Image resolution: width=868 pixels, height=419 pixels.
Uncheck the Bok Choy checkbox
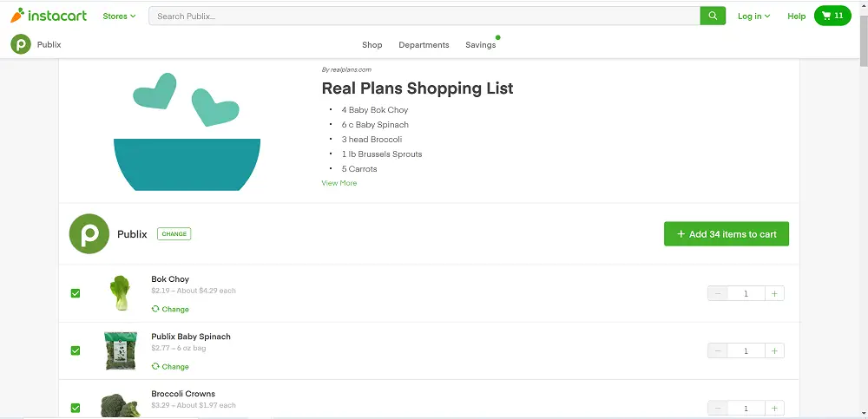(x=76, y=293)
